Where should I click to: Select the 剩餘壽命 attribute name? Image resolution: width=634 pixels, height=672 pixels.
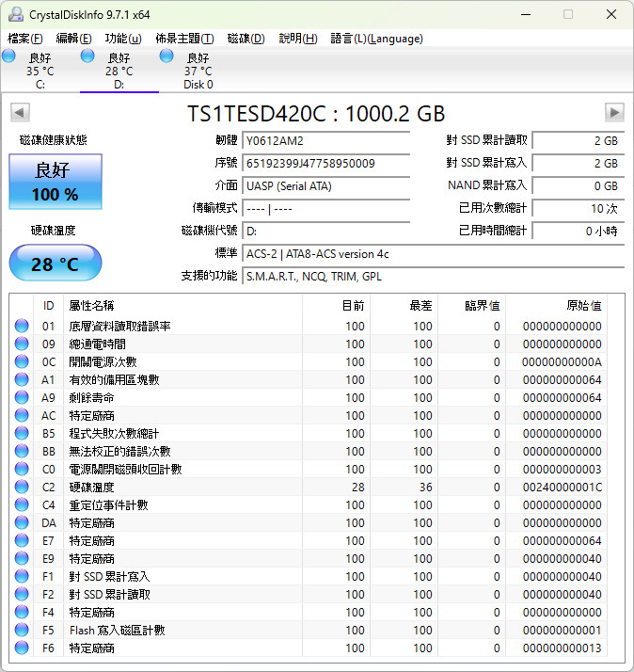[x=91, y=398]
